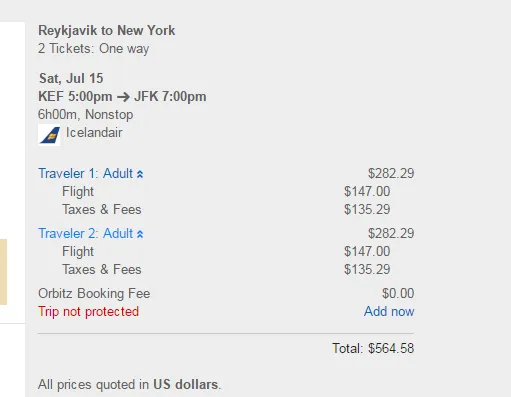Click Traveler 1 price $282.29
511x397 pixels.
391,173
